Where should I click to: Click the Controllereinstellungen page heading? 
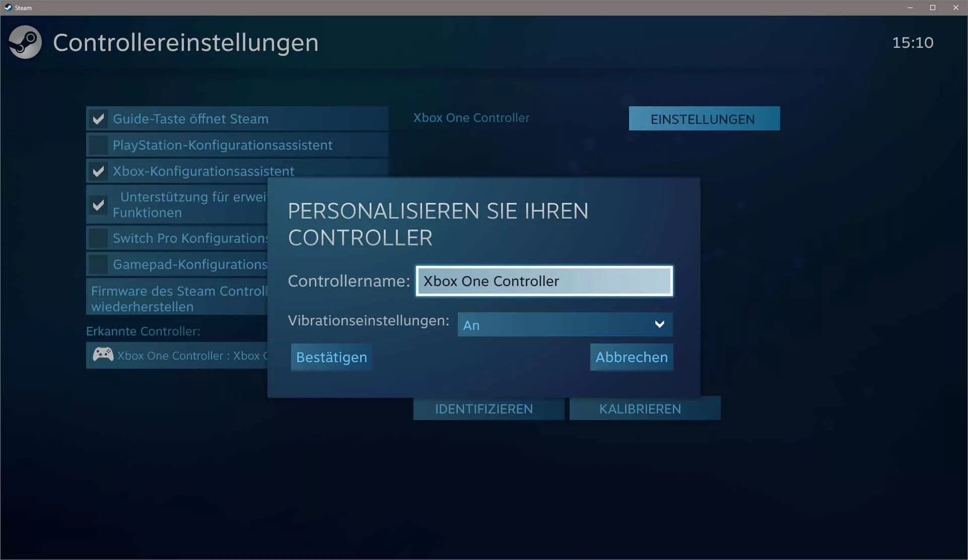click(186, 42)
